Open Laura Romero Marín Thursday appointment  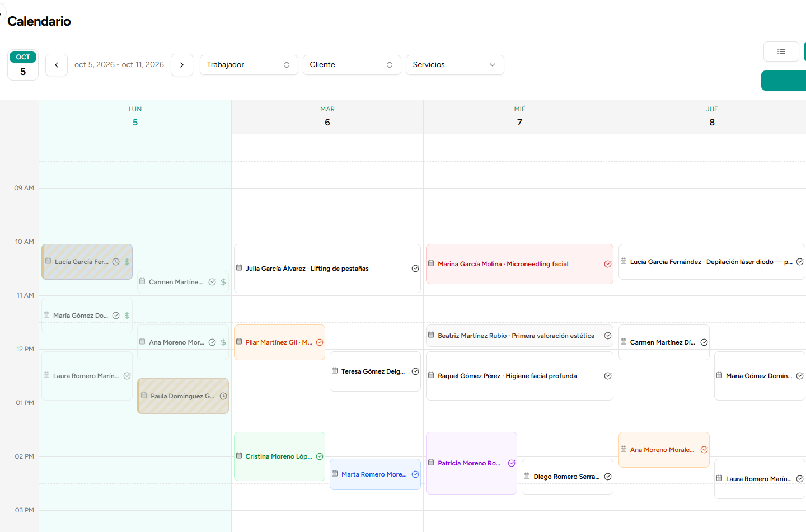point(760,479)
